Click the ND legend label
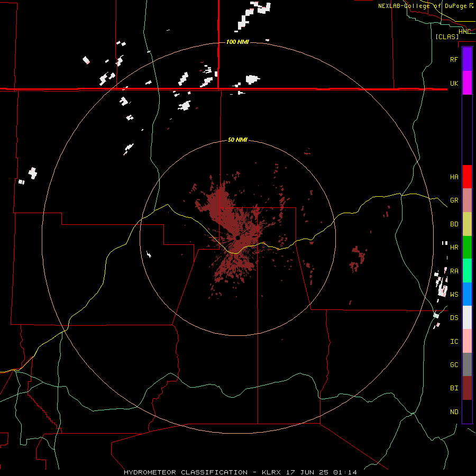This screenshot has height=476, width=476. point(454,412)
